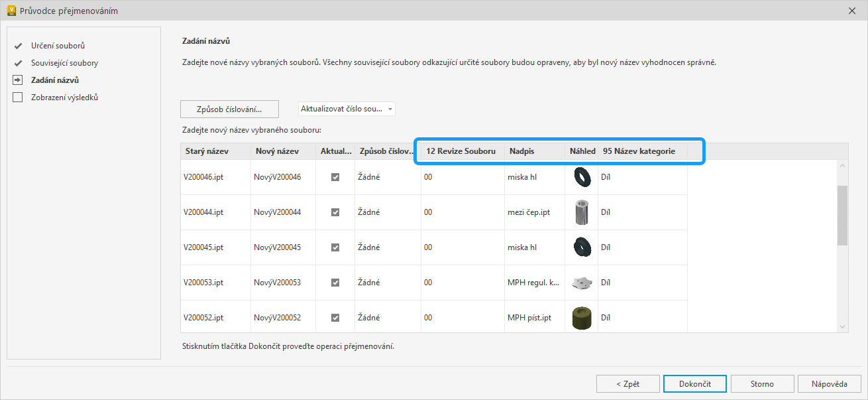Click the checkmark icon beside Související soubory
This screenshot has height=400, width=868.
pyautogui.click(x=18, y=63)
